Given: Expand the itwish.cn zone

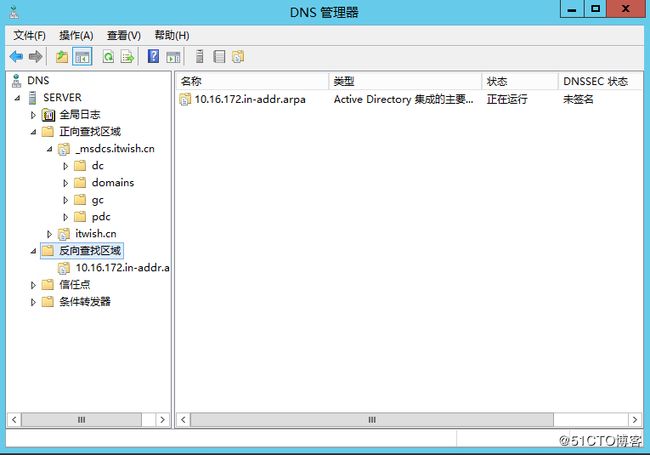Looking at the screenshot, I should (x=49, y=234).
